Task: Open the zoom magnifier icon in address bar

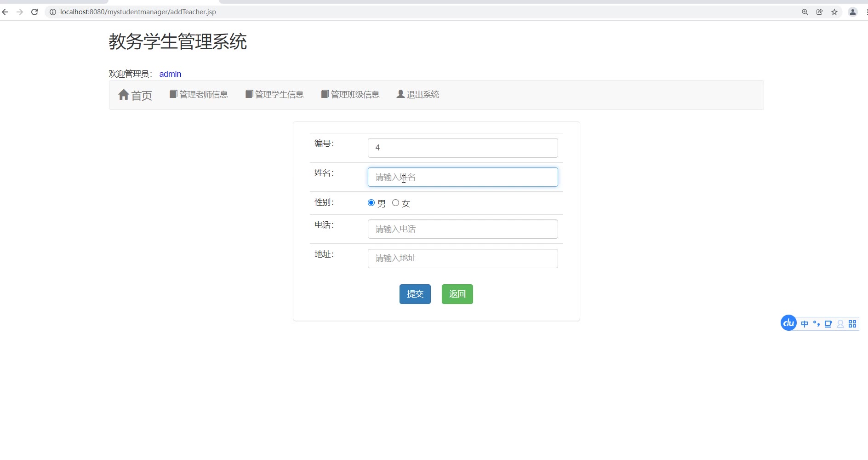Action: [x=805, y=12]
